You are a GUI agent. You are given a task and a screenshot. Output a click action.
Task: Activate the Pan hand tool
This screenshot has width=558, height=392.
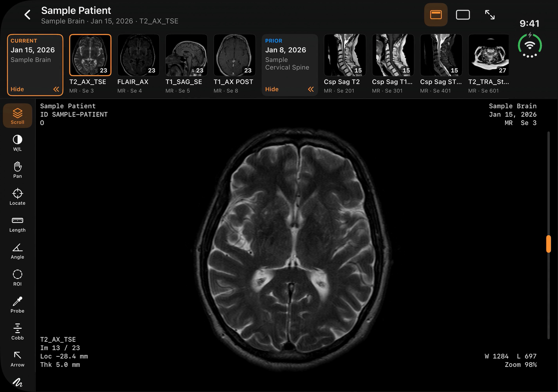pos(17,170)
